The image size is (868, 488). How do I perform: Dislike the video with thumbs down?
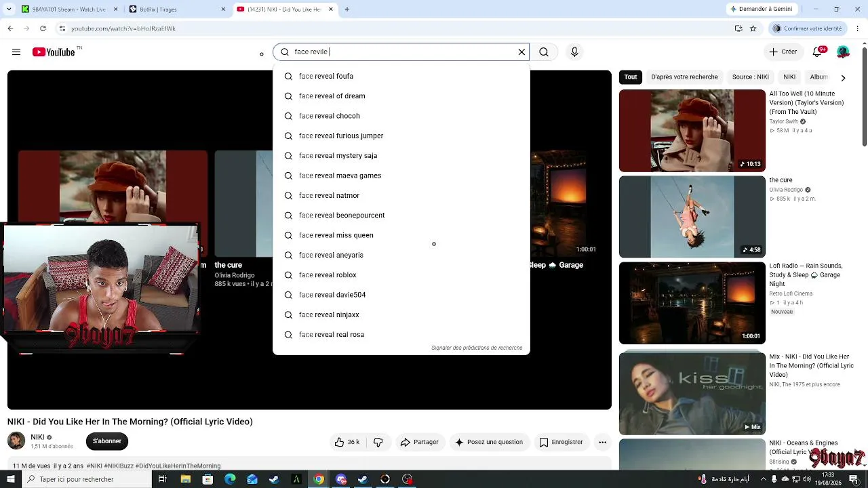coord(378,442)
